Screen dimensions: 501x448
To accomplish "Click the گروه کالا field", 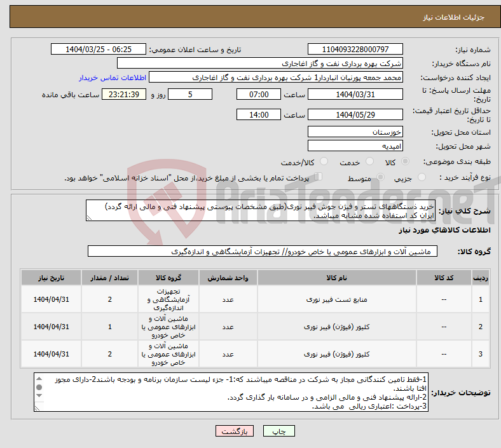I will tap(263, 251).
